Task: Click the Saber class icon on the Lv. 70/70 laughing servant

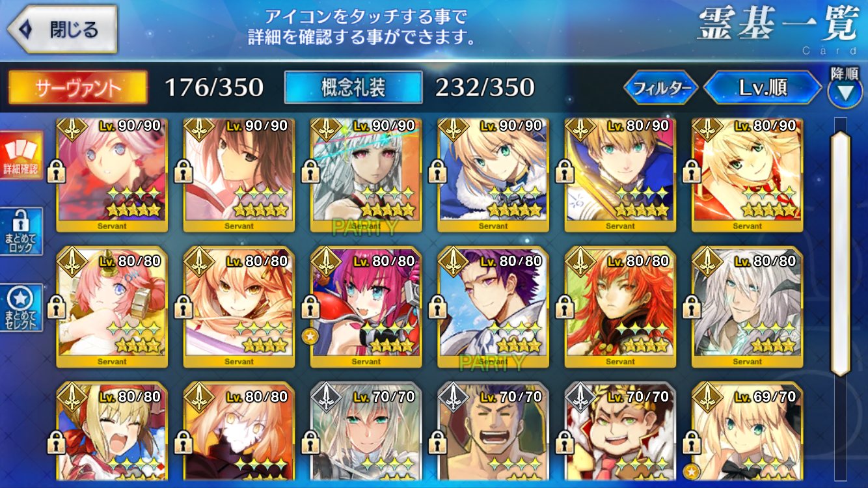Action: tap(454, 398)
